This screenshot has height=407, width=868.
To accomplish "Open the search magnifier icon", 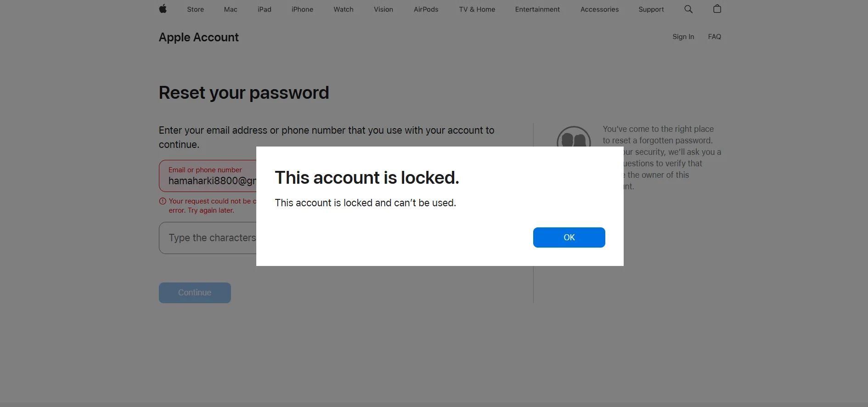I will pyautogui.click(x=688, y=9).
